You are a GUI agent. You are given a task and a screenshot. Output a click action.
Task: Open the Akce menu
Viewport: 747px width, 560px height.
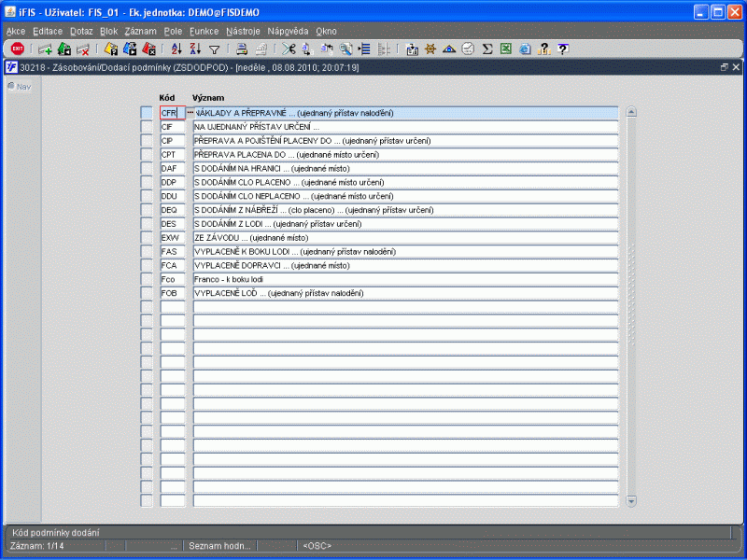click(16, 32)
